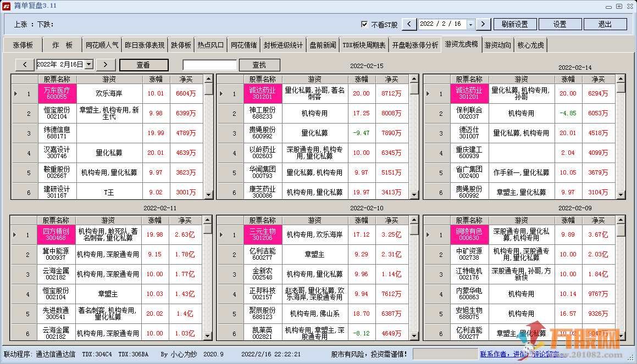
Task: Open the TDX板块周期表 tab
Action: click(364, 45)
